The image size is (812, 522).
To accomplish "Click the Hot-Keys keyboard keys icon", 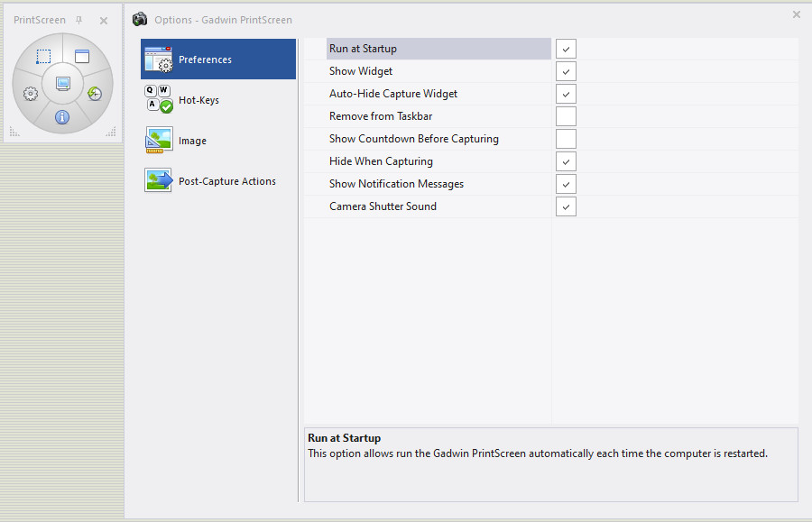I will pos(159,99).
